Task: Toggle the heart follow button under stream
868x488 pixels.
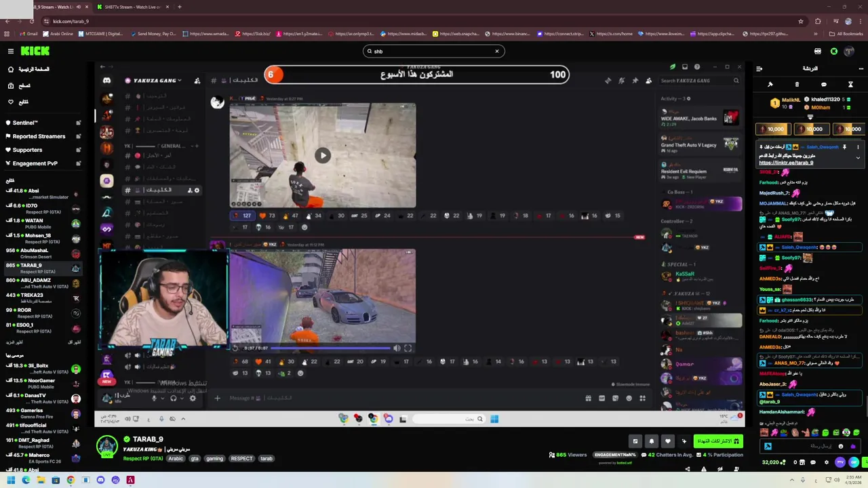Action: point(667,441)
